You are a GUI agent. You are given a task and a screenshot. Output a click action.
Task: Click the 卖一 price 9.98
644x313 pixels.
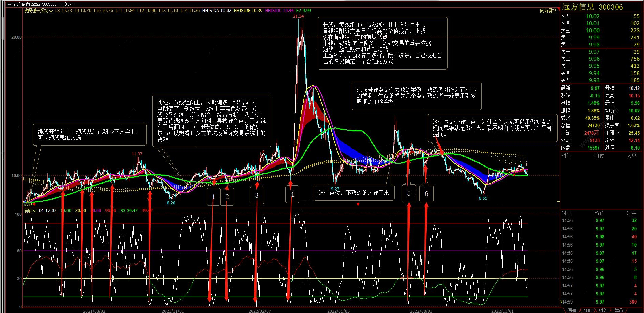click(x=594, y=44)
